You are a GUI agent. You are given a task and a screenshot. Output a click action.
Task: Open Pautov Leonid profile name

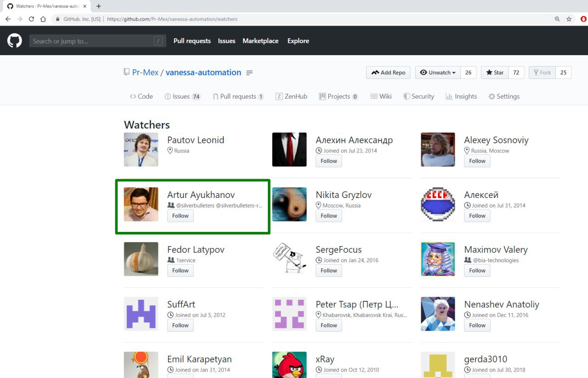[x=196, y=140]
